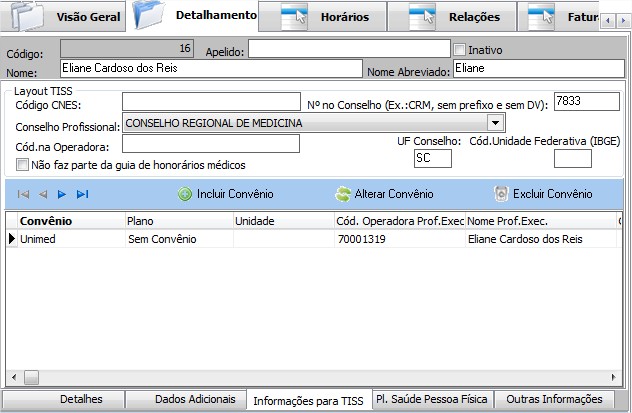632x413 pixels.
Task: Sort by the Convênio column header
Action: click(46, 220)
